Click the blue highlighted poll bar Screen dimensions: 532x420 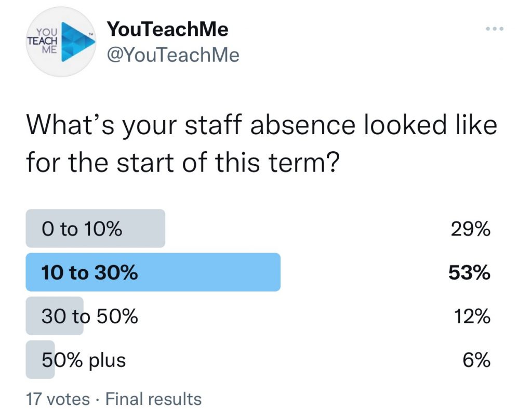click(153, 272)
